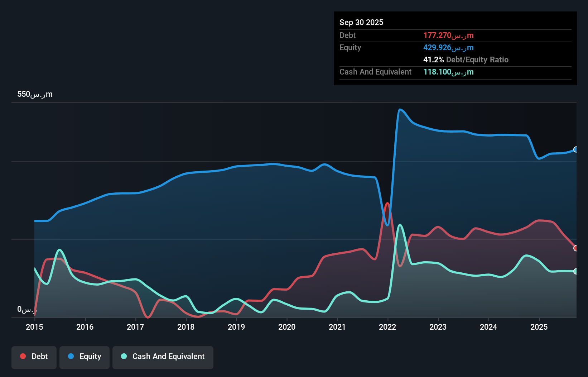Click the Debt label in tooltip header

[348, 35]
